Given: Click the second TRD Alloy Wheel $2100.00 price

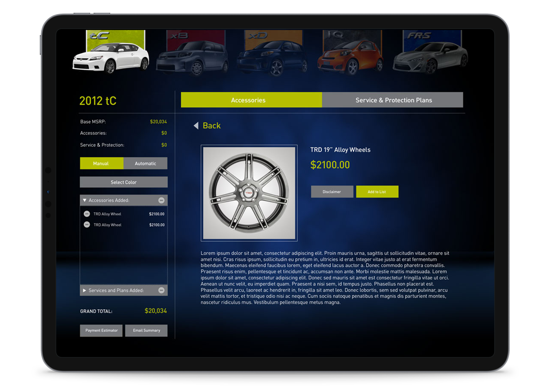Looking at the screenshot, I should [157, 225].
